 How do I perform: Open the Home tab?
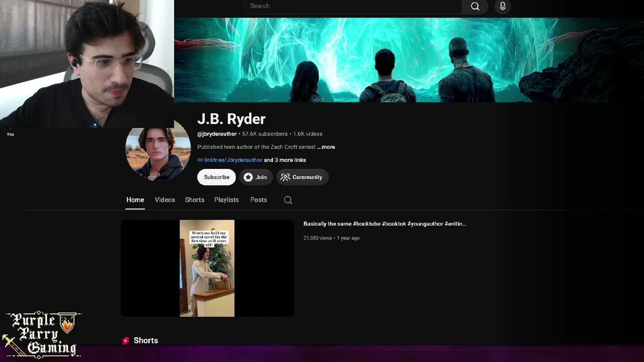135,200
